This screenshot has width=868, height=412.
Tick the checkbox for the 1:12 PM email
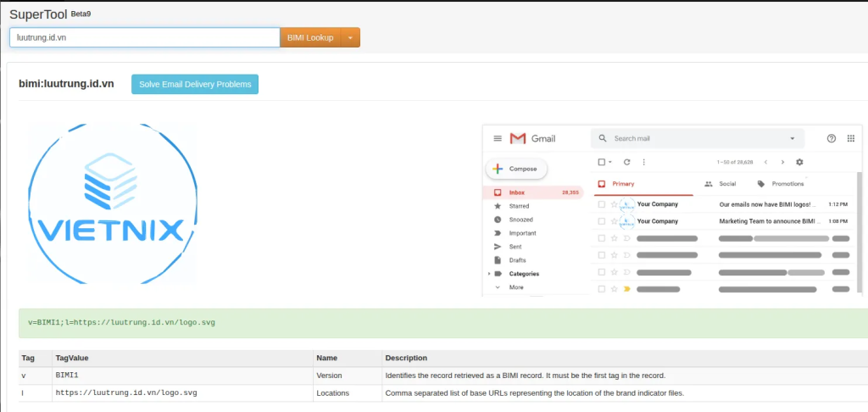[x=601, y=204]
